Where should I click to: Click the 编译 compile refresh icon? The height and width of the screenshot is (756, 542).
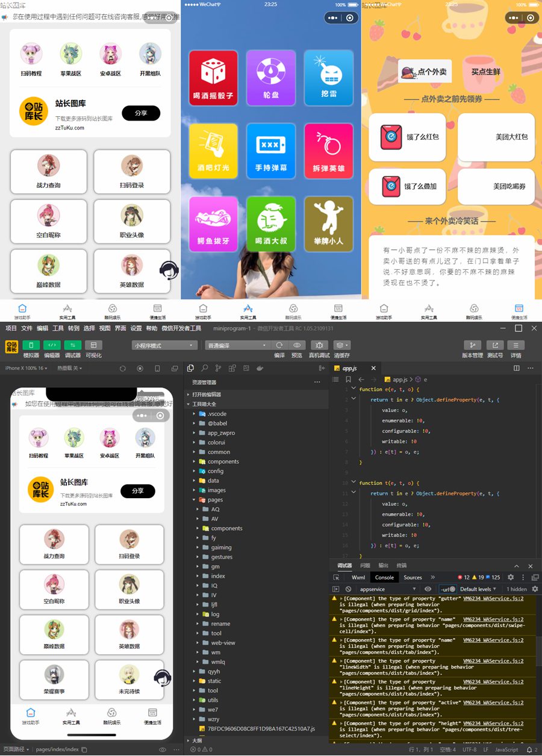click(279, 345)
